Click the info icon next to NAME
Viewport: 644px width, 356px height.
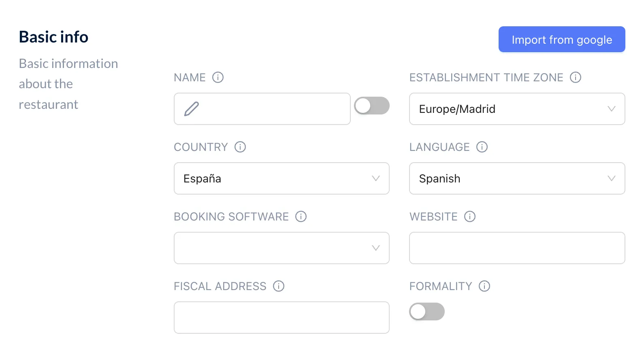coord(218,77)
